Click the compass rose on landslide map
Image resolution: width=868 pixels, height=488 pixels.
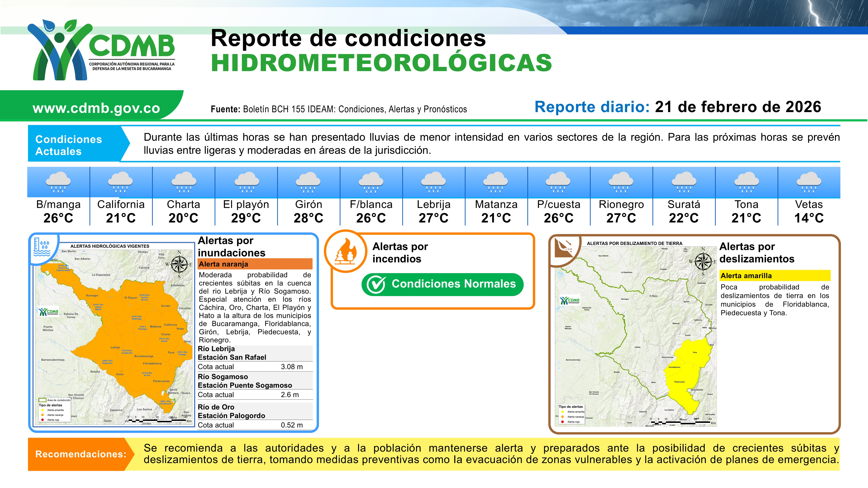pos(703,261)
